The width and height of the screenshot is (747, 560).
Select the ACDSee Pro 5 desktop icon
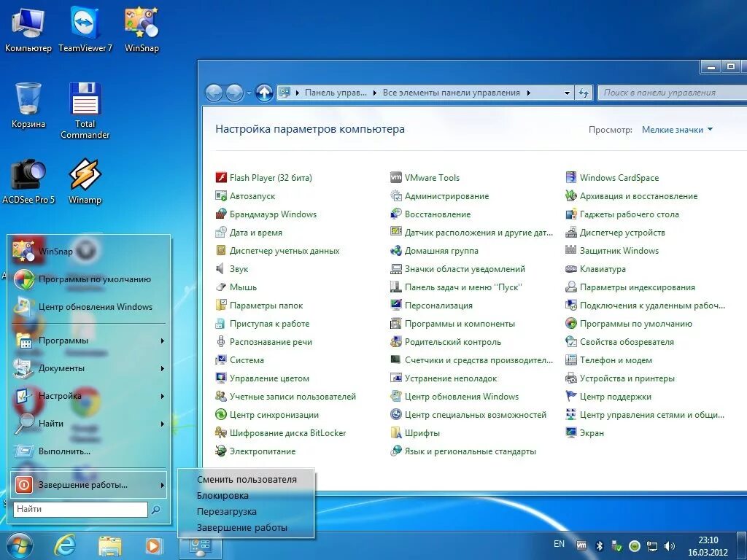[28, 181]
